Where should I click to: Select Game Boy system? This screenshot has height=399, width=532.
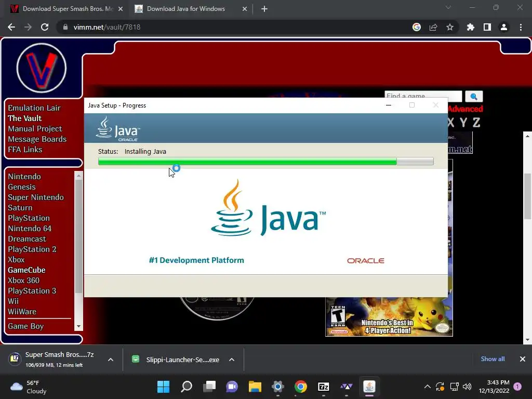coord(26,326)
